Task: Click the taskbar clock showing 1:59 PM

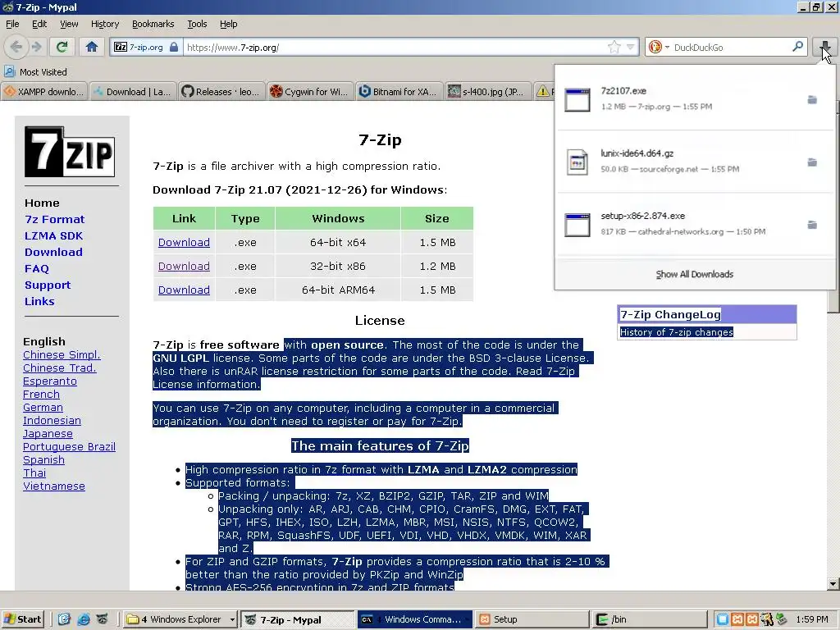Action: point(811,619)
